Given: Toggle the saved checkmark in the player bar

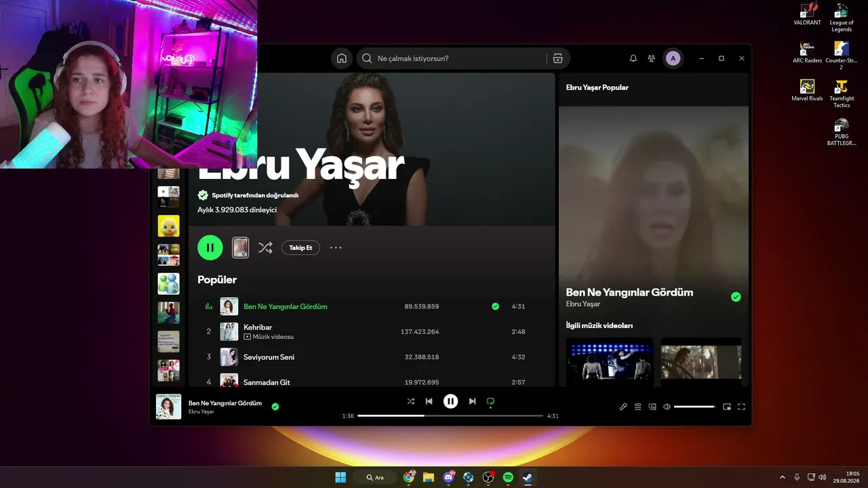Looking at the screenshot, I should click(x=275, y=407).
